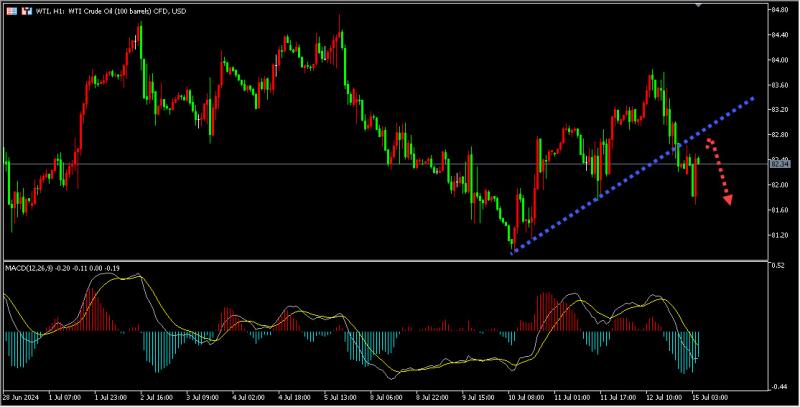Click the 81.20 price axis label
Screen dimensions: 800x407
[779, 235]
